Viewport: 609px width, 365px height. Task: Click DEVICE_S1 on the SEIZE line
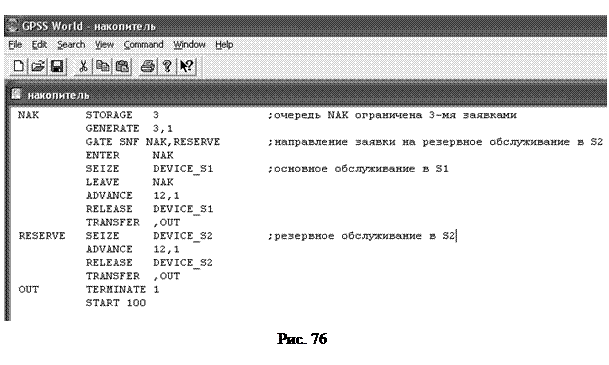183,169
